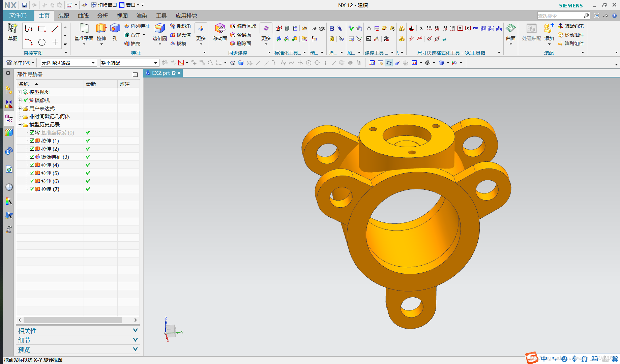Toggle checkbox for 拉伸 (4)

pos(32,165)
